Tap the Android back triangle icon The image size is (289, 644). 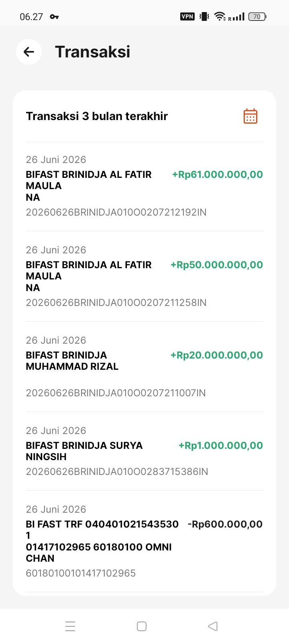(x=213, y=626)
